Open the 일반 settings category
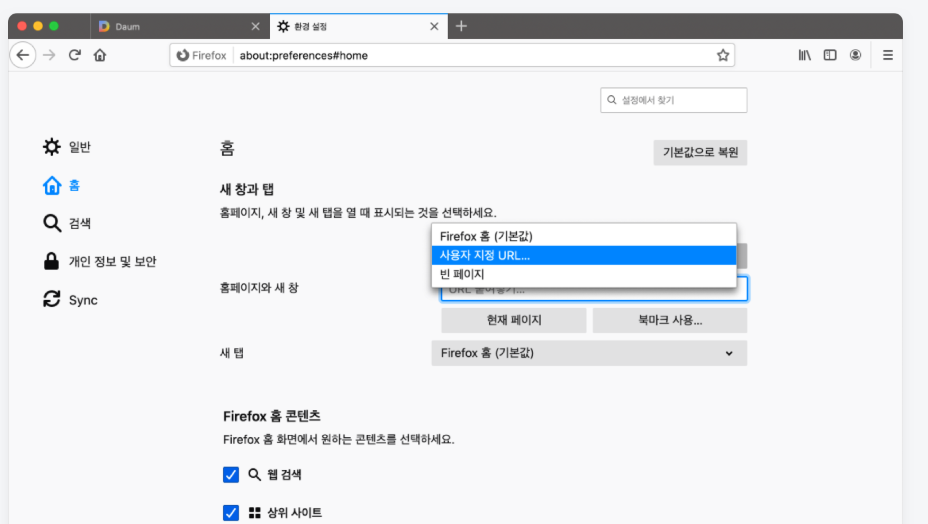The height and width of the screenshot is (524, 928). [x=66, y=147]
